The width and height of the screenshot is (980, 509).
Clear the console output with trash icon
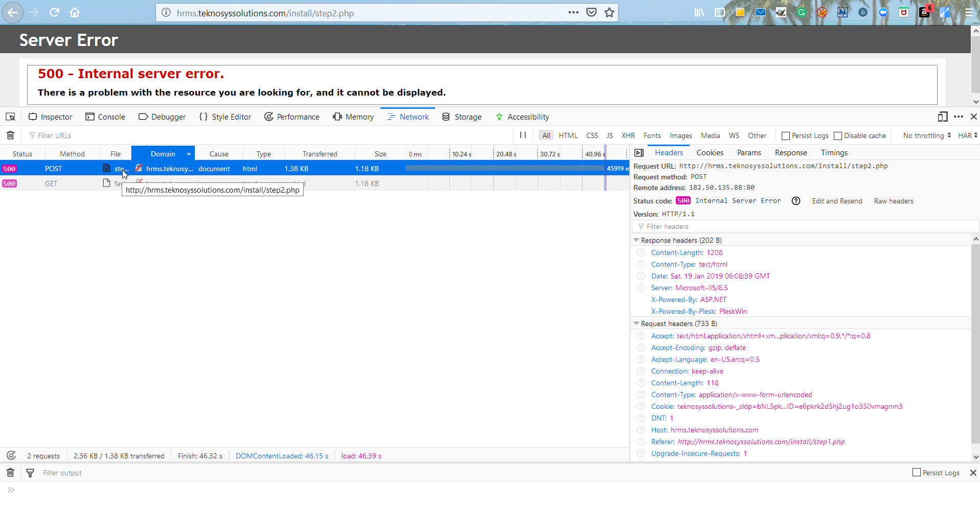coord(10,473)
